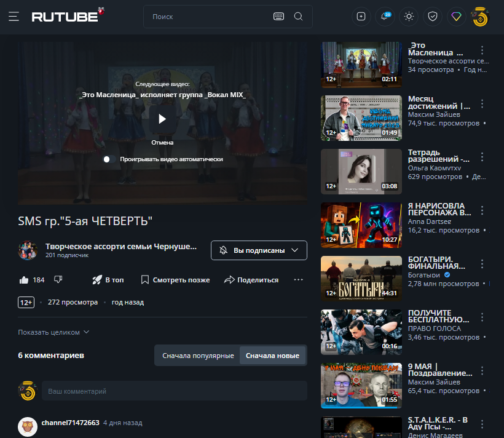The image size is (504, 438).
Task: Open the Месяц достижений video thumbnail
Action: pyautogui.click(x=361, y=118)
